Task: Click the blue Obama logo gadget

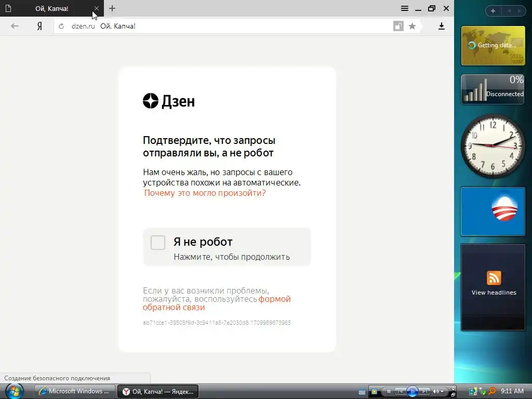Action: tap(493, 211)
